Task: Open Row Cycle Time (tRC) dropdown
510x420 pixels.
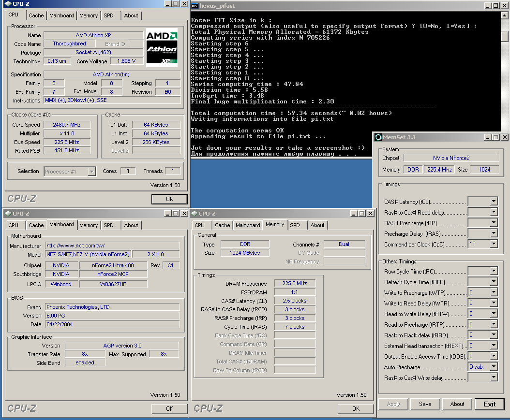Action: (x=494, y=271)
